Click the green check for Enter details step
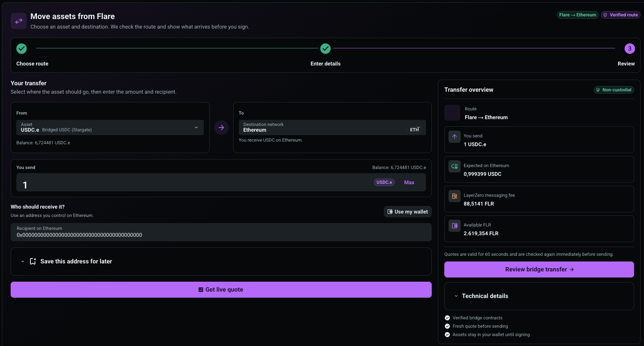Viewport: 644px width, 346px height. (x=325, y=49)
